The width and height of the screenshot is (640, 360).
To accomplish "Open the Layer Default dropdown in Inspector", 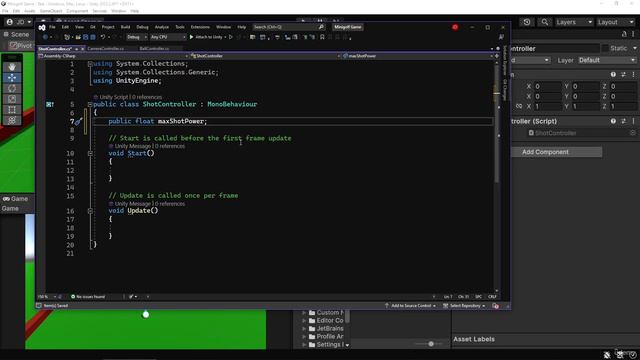I will (607, 60).
